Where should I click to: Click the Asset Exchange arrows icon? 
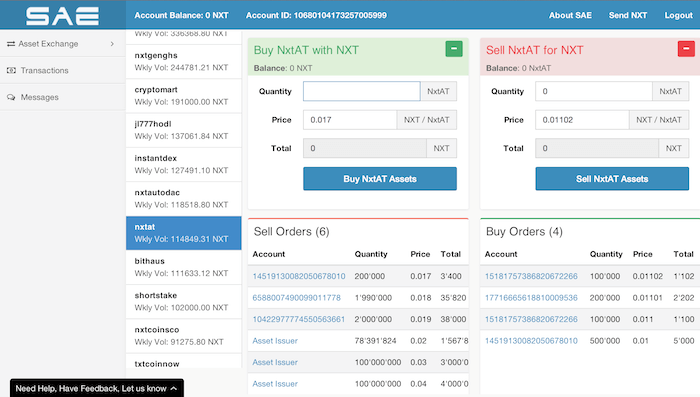tap(11, 44)
